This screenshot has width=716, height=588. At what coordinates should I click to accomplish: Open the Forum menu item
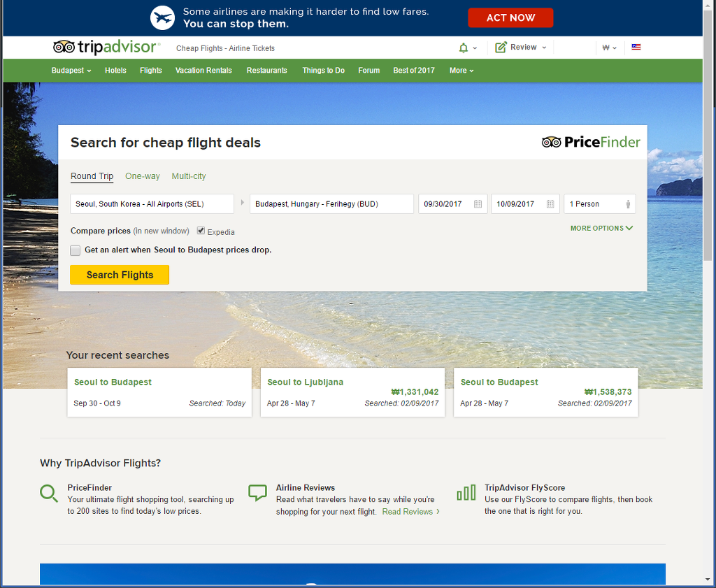pyautogui.click(x=369, y=71)
